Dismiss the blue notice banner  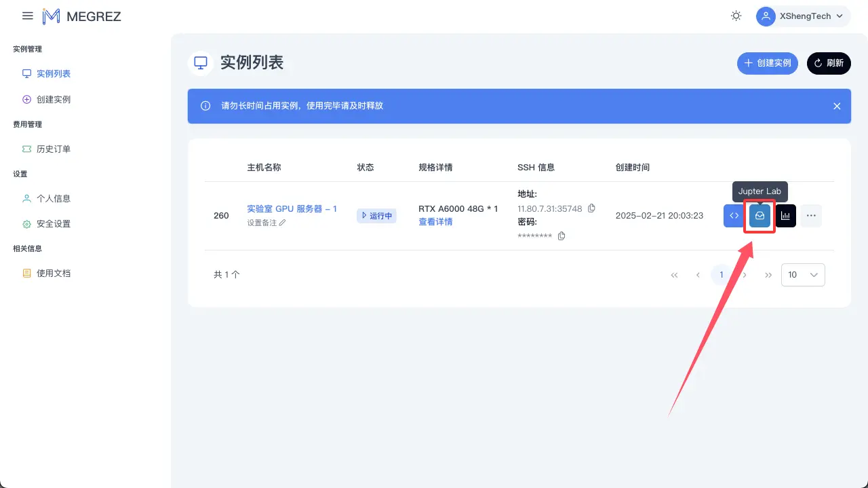(x=837, y=106)
